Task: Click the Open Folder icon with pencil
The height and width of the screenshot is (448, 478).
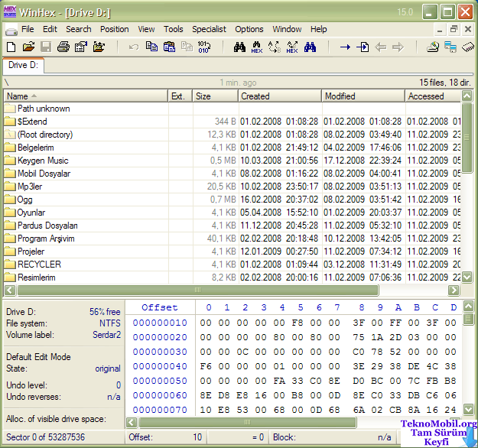Action: 99,47
